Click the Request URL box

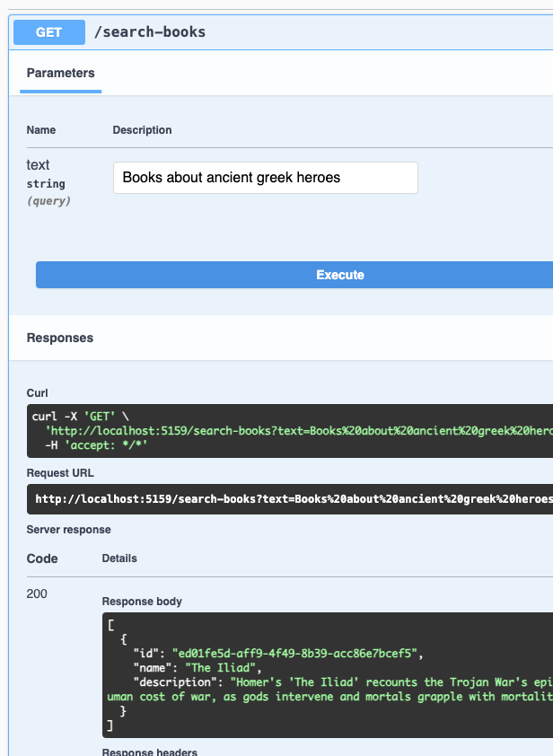(x=290, y=499)
